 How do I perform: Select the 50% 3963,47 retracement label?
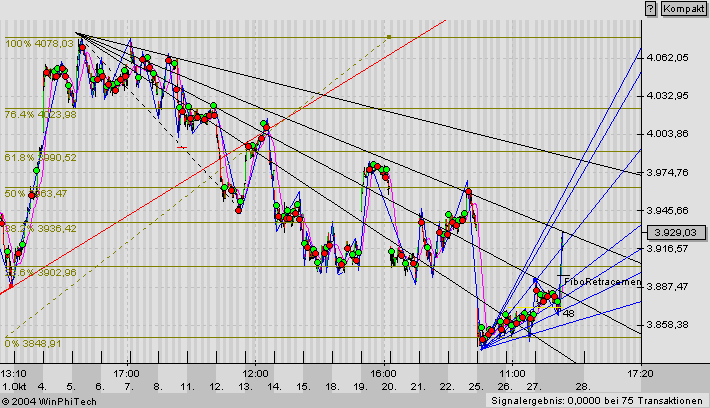[36, 194]
